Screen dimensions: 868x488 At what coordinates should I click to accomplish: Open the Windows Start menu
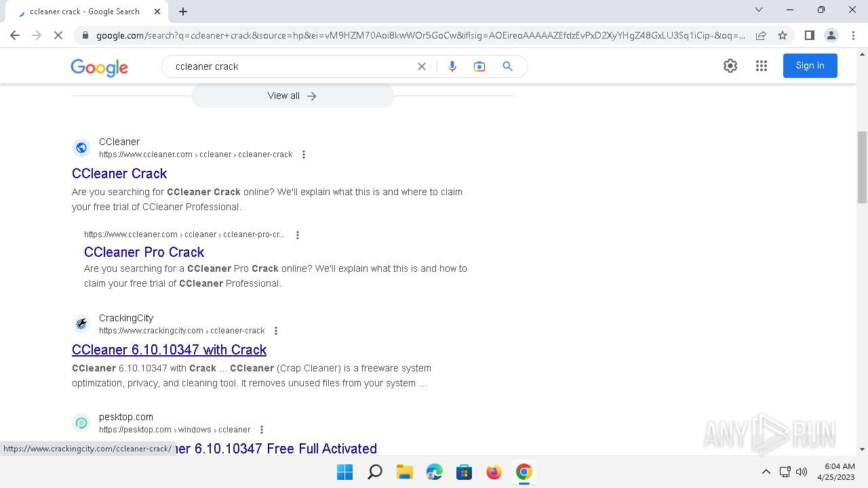click(344, 472)
